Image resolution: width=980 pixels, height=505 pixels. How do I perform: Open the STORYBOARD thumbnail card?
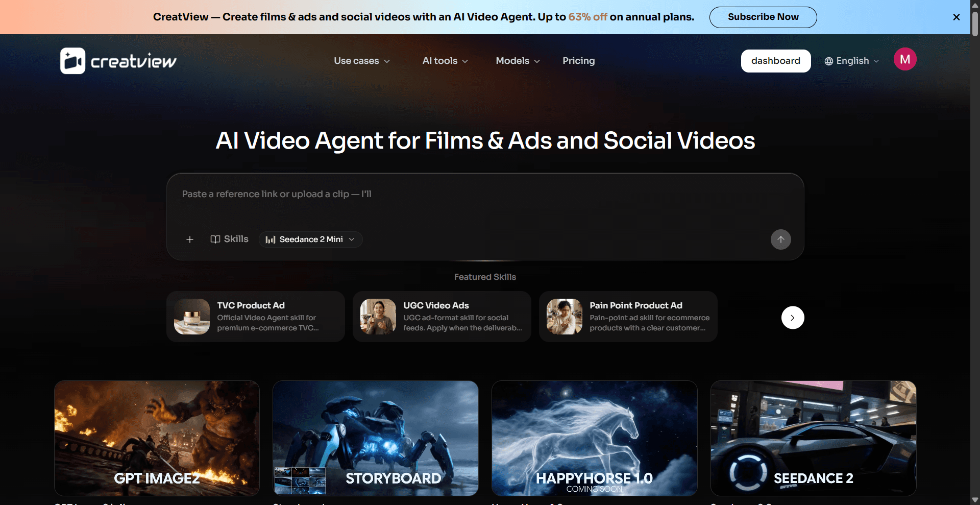point(376,438)
